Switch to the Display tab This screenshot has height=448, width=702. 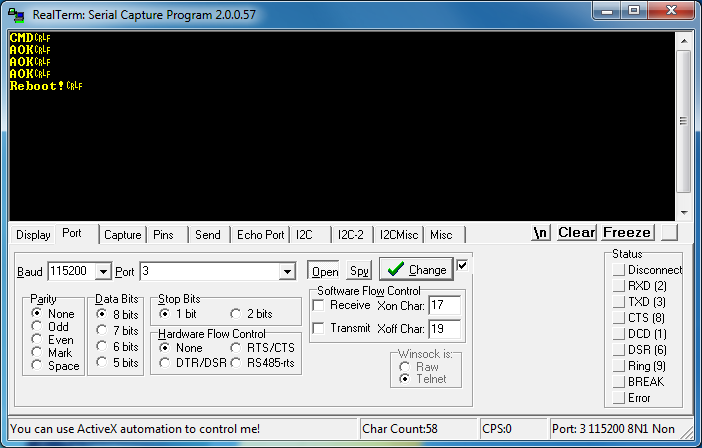[x=33, y=235]
